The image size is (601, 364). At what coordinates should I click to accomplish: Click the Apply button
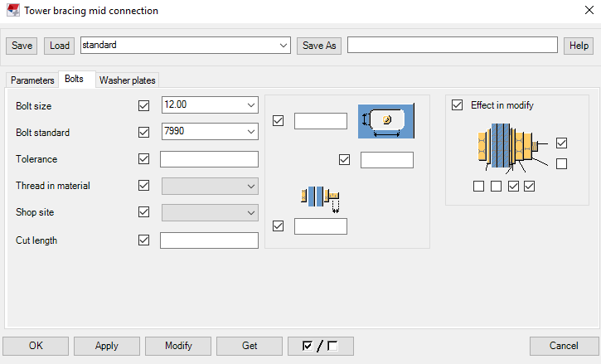point(107,346)
